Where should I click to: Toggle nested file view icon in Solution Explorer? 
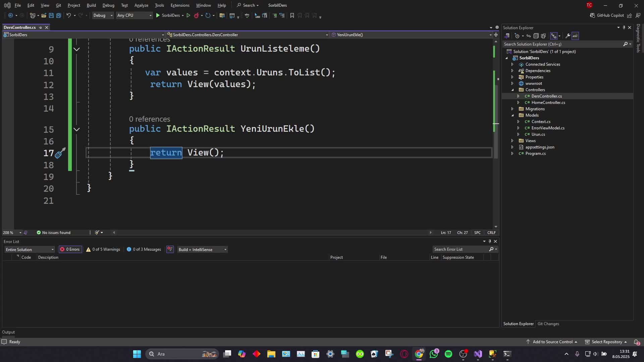point(553,36)
